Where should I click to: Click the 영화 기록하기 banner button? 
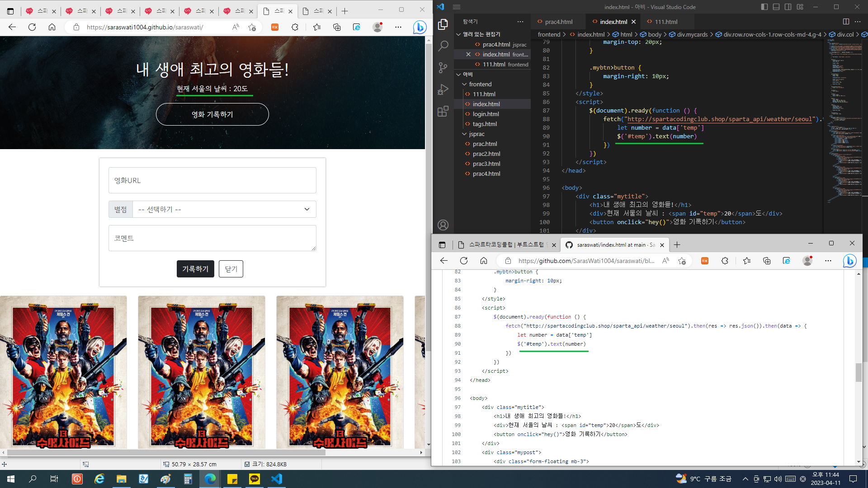tap(212, 114)
